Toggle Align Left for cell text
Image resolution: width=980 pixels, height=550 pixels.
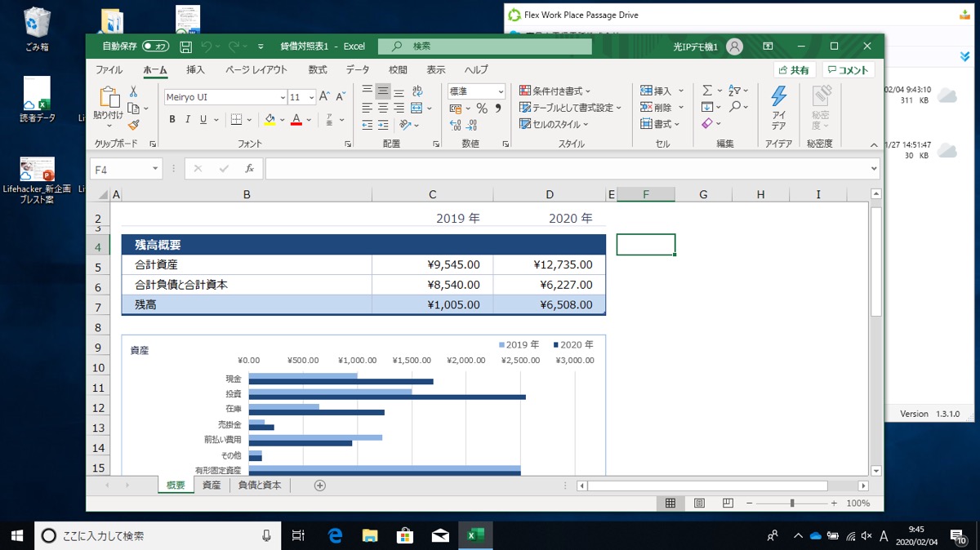coord(367,108)
